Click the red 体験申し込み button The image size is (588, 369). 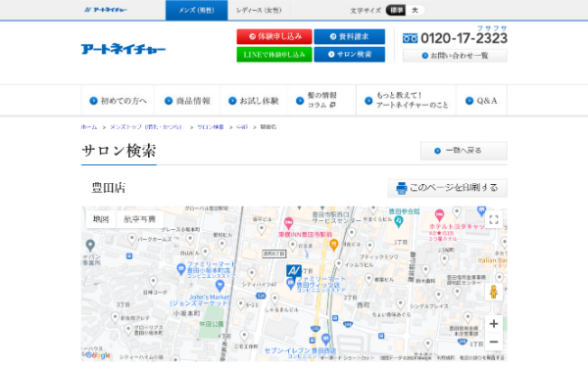pos(274,36)
